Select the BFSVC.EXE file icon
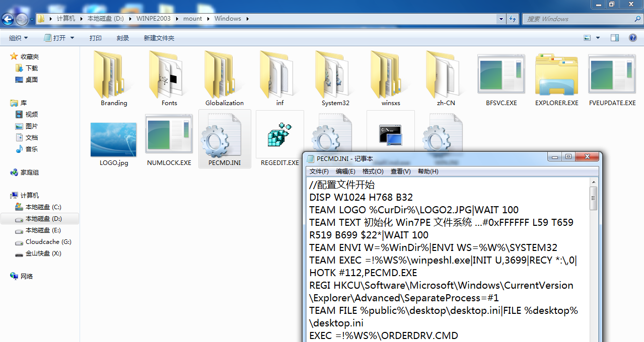Viewport: 644px width, 342px height. tap(502, 74)
